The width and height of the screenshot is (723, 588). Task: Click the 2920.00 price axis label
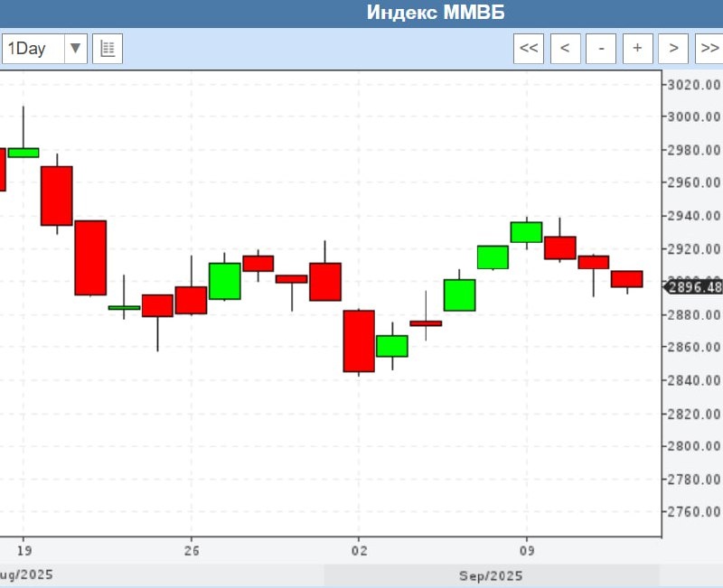click(694, 249)
